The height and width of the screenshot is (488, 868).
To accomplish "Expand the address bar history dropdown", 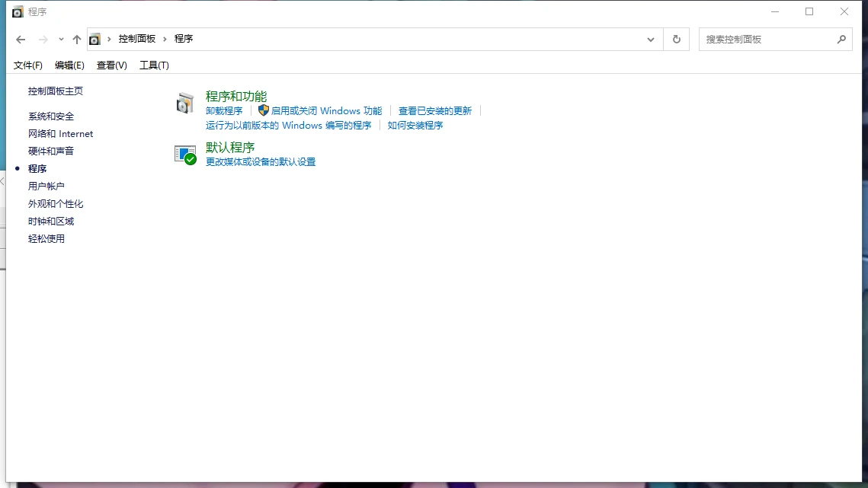I will click(651, 40).
